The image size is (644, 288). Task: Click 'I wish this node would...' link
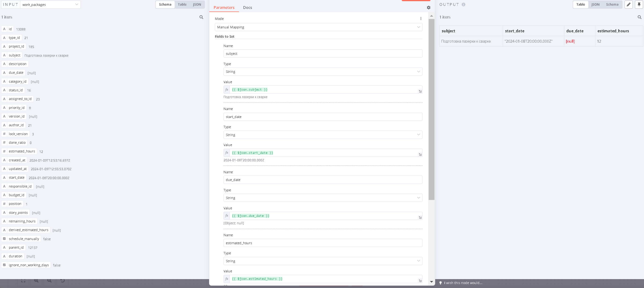(x=463, y=283)
